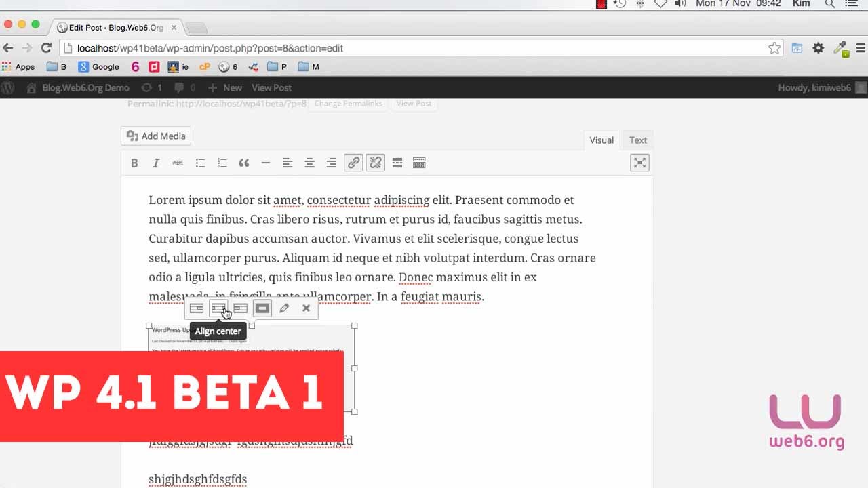Open Chrome settings gear extension
868x488 pixels.
click(x=818, y=48)
